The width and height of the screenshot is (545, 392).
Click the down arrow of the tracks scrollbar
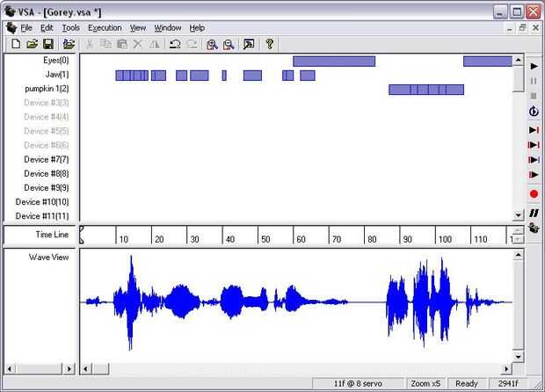tap(518, 214)
